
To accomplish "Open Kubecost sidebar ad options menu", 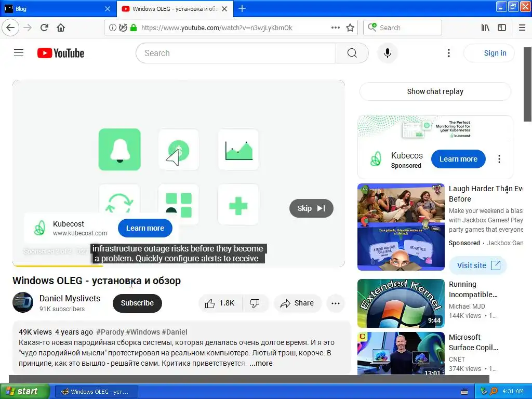I will click(x=499, y=159).
